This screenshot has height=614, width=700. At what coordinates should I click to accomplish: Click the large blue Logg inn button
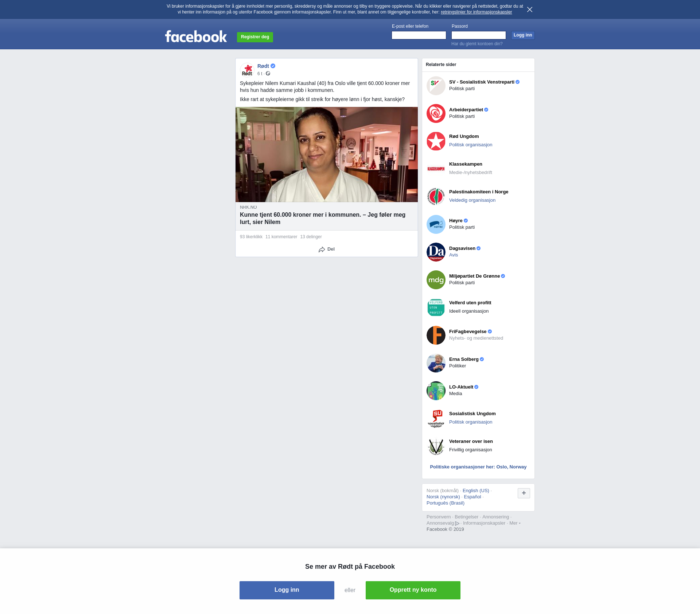(x=287, y=590)
